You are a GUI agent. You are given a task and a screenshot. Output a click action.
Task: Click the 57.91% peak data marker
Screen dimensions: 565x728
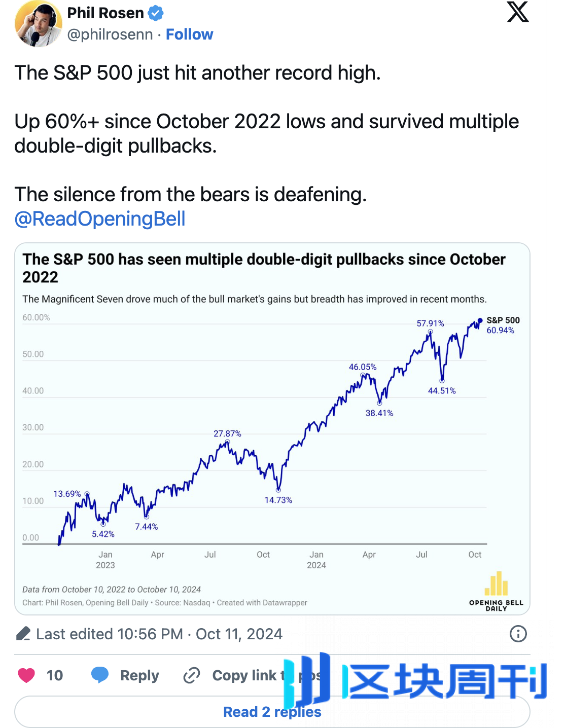pyautogui.click(x=430, y=332)
